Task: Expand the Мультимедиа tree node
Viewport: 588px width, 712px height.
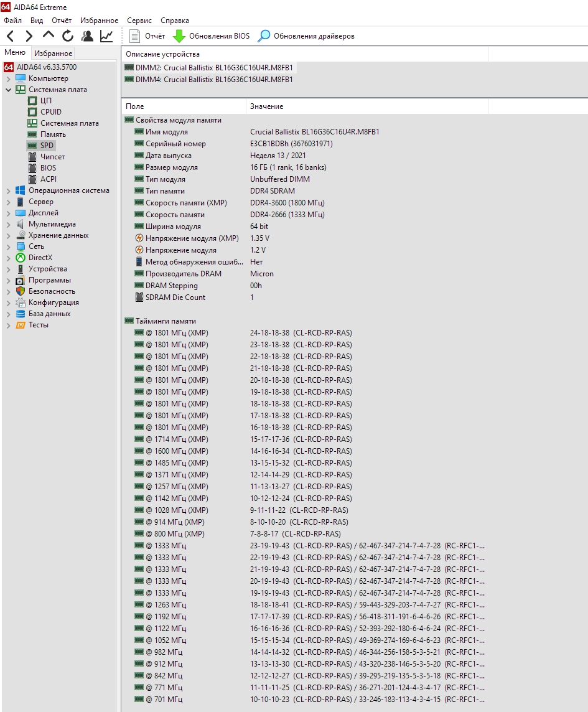Action: click(x=8, y=224)
